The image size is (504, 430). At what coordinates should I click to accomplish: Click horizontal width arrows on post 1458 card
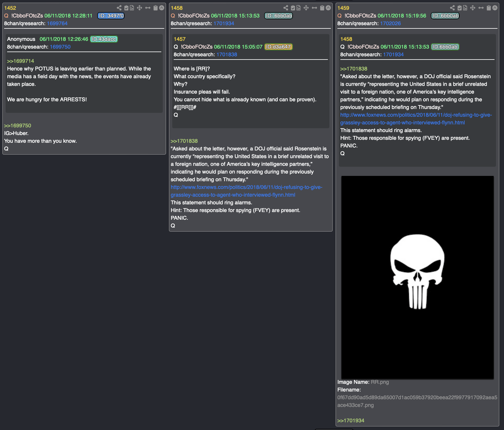(x=314, y=8)
